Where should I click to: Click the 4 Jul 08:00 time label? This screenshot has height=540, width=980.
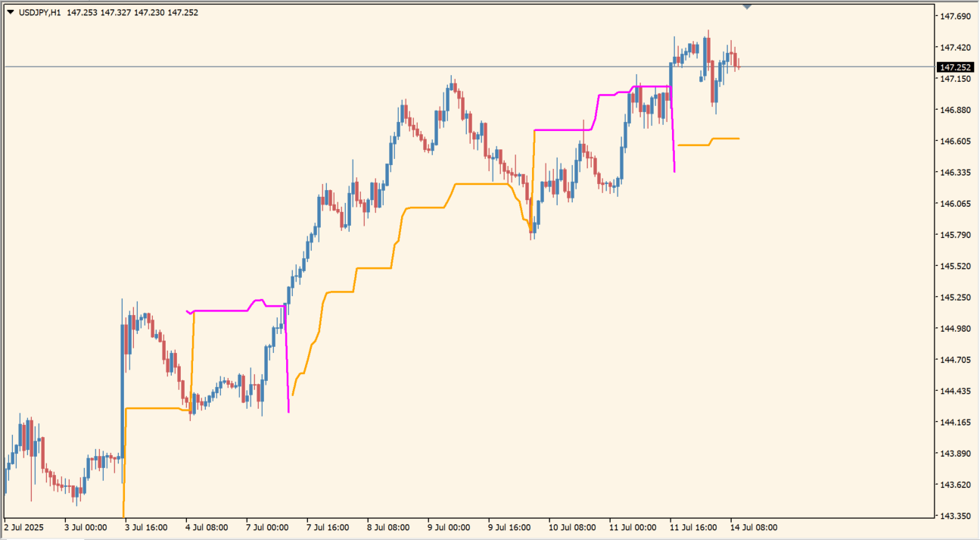(207, 527)
